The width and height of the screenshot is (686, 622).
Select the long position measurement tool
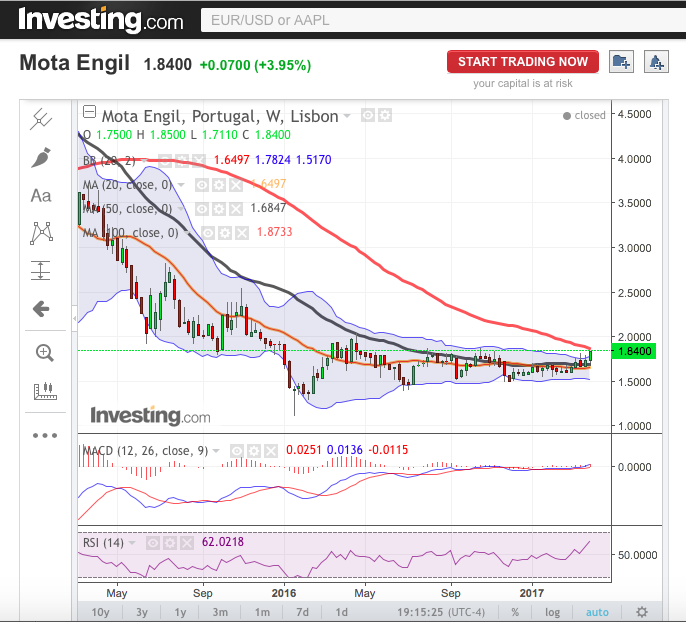pos(41,270)
